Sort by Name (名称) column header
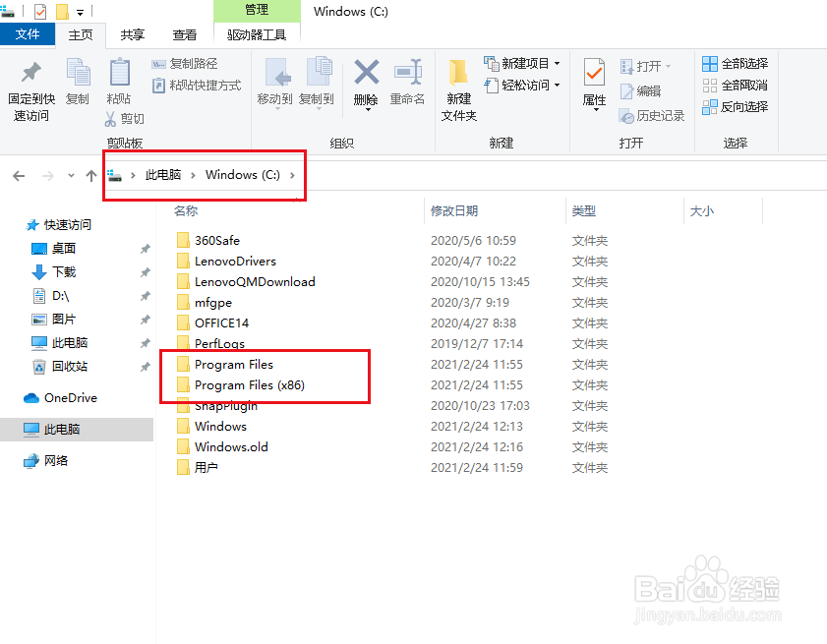The width and height of the screenshot is (827, 644). 186,211
